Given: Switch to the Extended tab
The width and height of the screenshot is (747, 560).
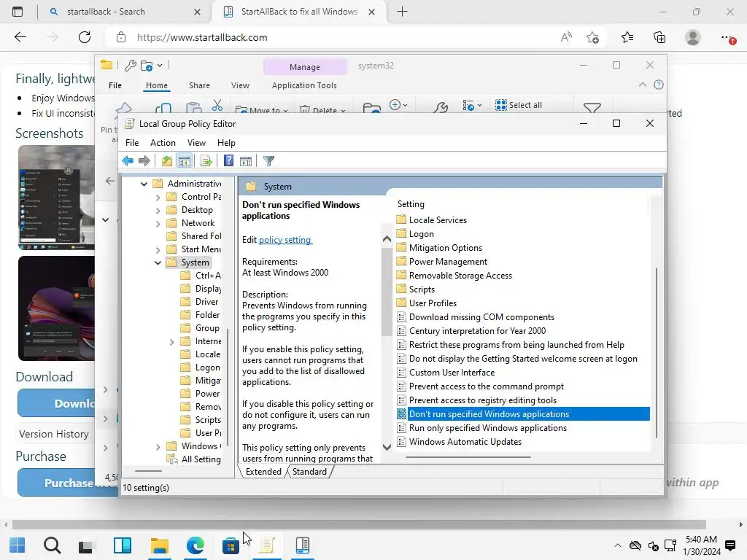Looking at the screenshot, I should 263,472.
